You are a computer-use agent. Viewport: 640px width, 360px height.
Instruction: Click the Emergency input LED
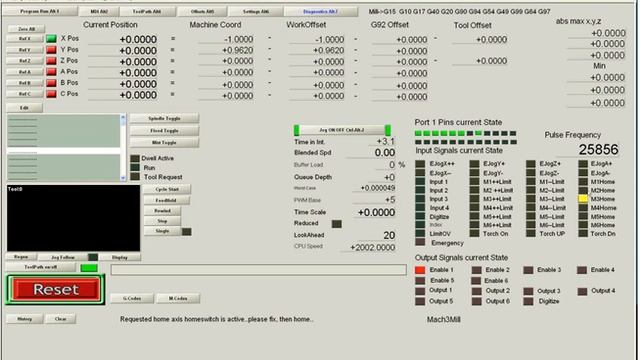pyautogui.click(x=420, y=242)
